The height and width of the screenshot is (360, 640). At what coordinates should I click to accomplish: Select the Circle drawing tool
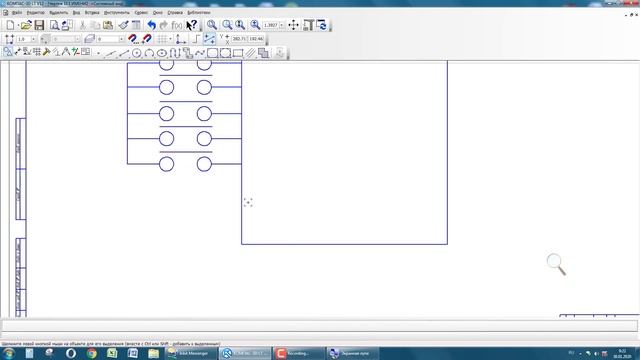click(x=136, y=53)
